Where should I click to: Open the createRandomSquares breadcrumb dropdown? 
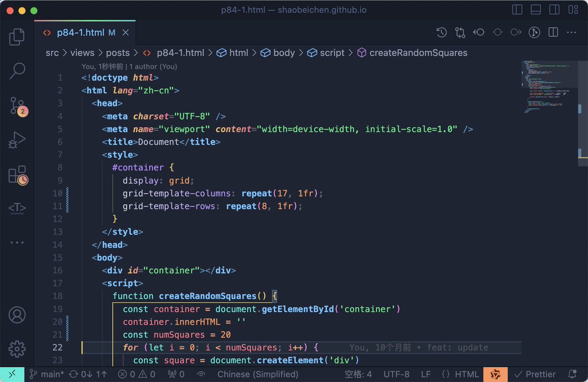412,52
